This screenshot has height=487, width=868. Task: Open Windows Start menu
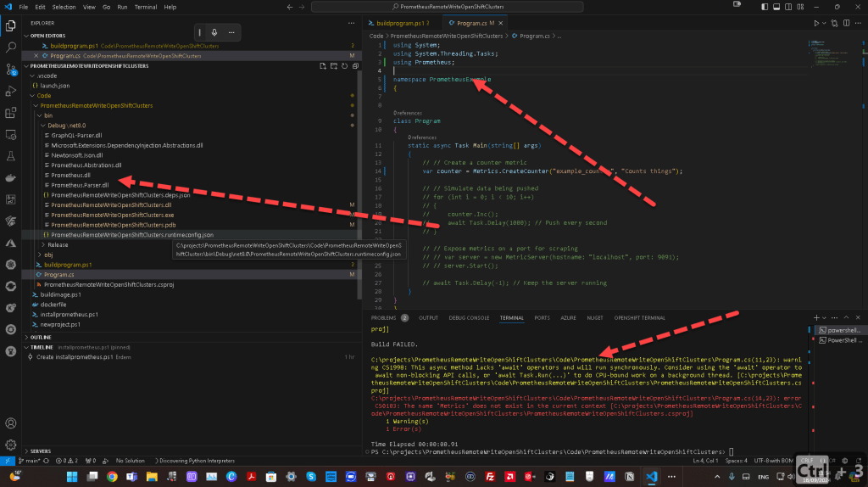click(72, 477)
